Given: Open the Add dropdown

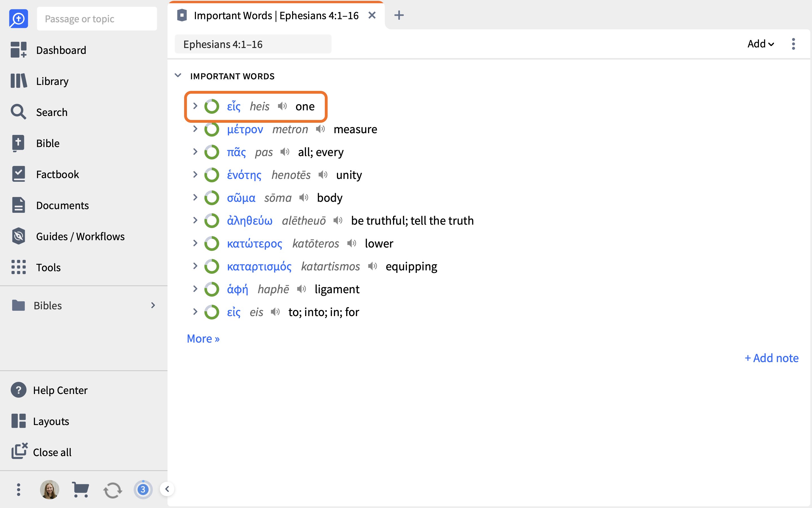Looking at the screenshot, I should [760, 44].
